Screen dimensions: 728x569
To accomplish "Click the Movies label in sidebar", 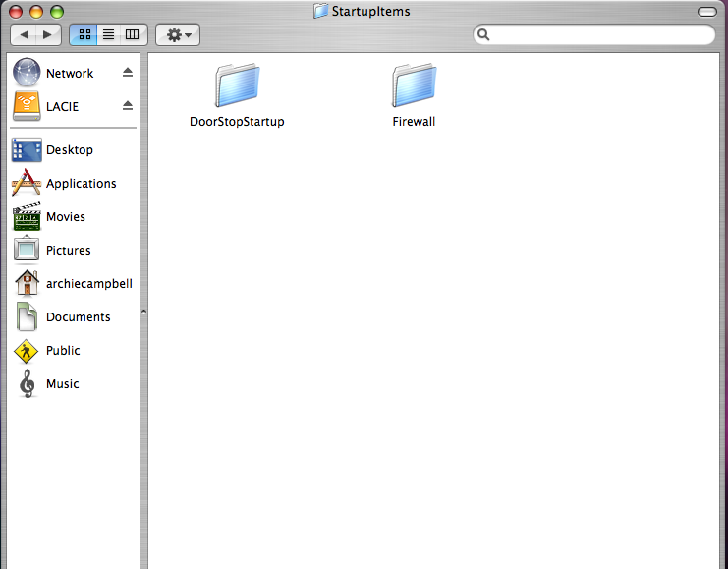I will [66, 217].
